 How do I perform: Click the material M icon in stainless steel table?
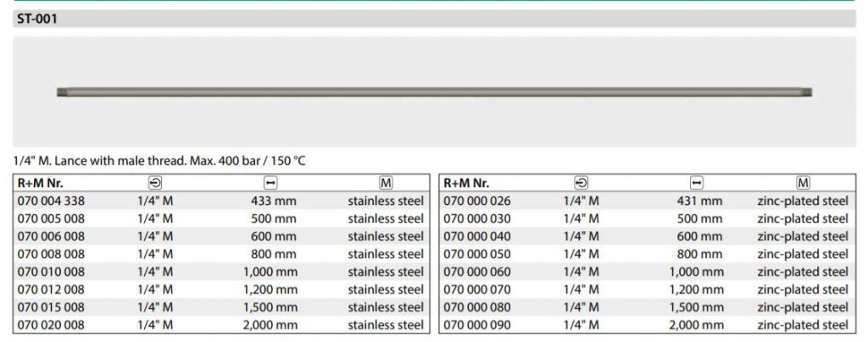[x=387, y=182]
